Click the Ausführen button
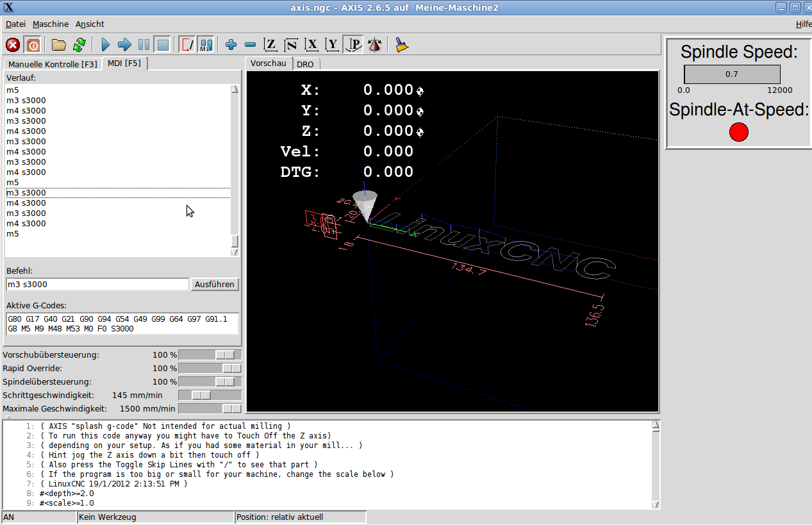Screen dimensions: 812x525 [215, 284]
